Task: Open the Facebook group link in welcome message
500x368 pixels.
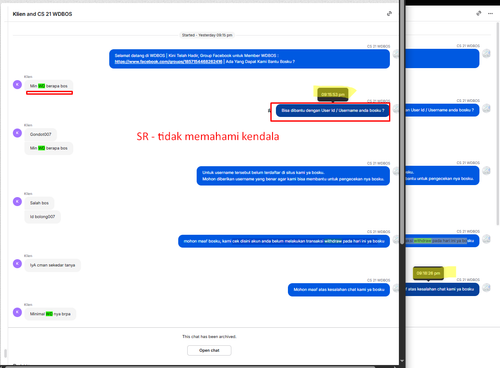Action: tap(168, 62)
